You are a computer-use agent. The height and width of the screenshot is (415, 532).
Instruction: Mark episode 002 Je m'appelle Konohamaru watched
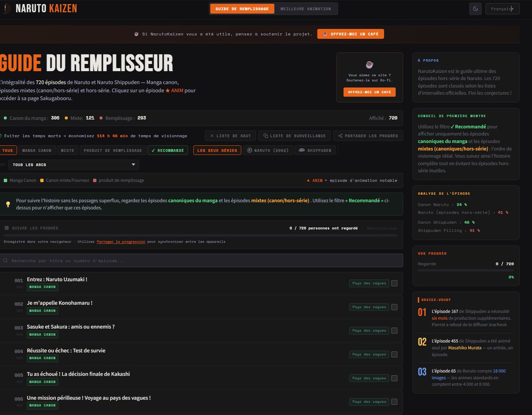pyautogui.click(x=394, y=307)
